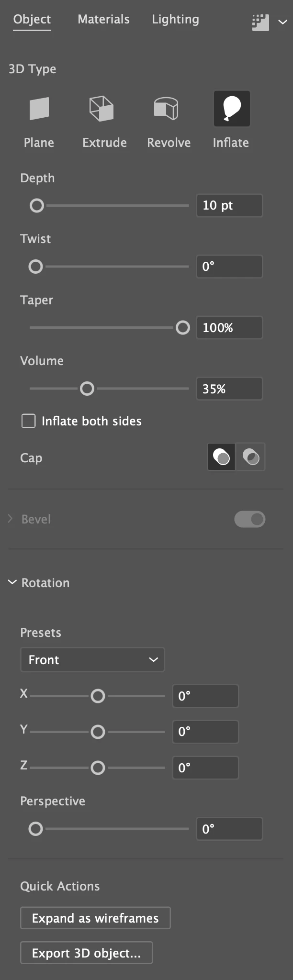The width and height of the screenshot is (293, 980).
Task: Open the Front rotation presets dropdown
Action: click(92, 660)
